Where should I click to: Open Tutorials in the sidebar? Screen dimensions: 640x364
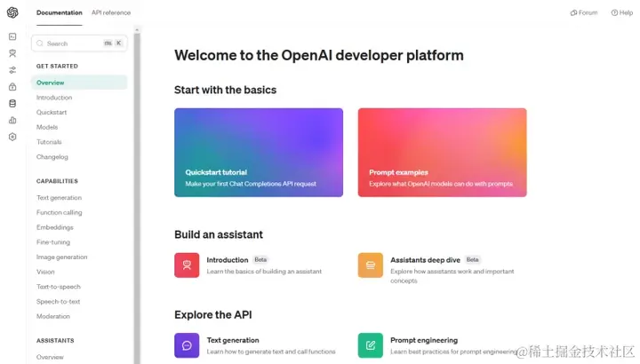(x=49, y=142)
